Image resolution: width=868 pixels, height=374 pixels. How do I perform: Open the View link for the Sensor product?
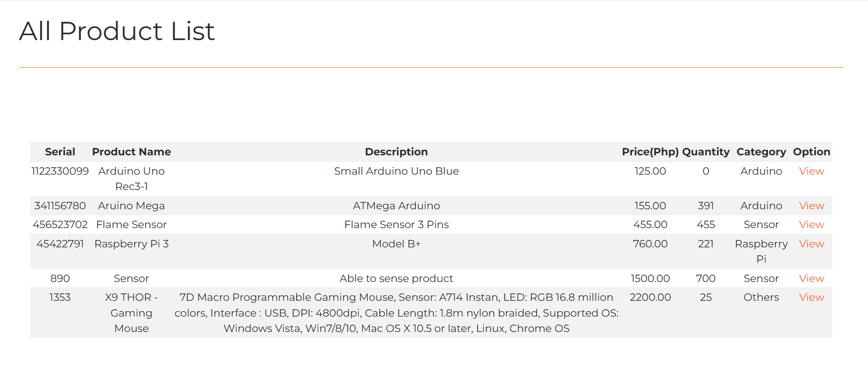811,279
